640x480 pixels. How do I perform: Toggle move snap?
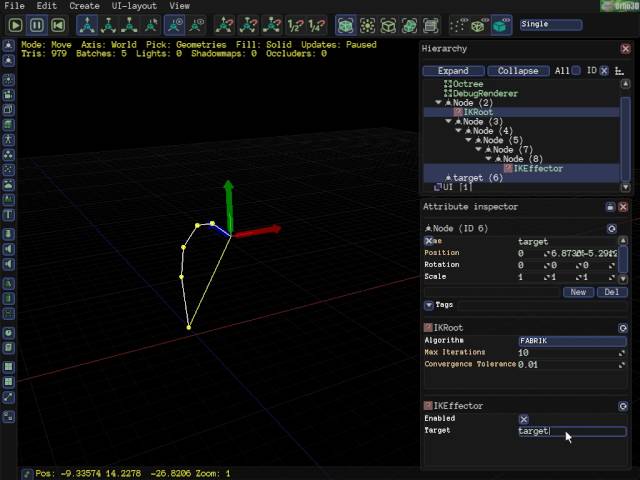point(224,25)
